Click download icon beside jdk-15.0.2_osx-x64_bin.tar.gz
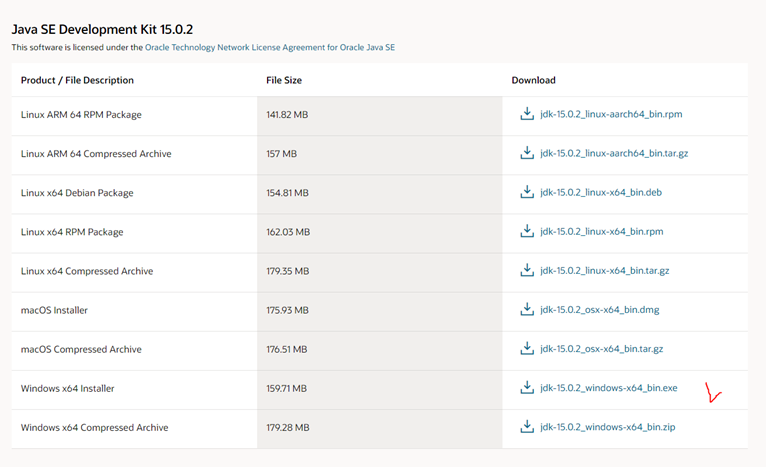This screenshot has width=766, height=467. [x=527, y=348]
